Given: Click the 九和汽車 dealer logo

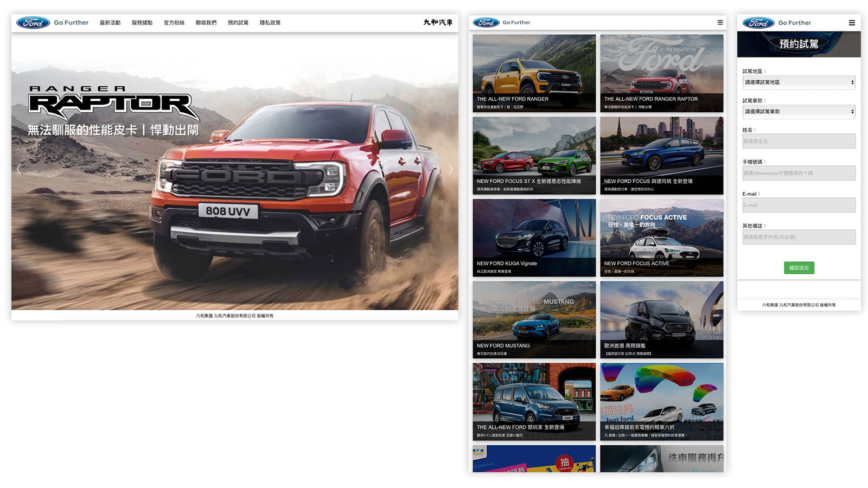Looking at the screenshot, I should click(x=438, y=23).
